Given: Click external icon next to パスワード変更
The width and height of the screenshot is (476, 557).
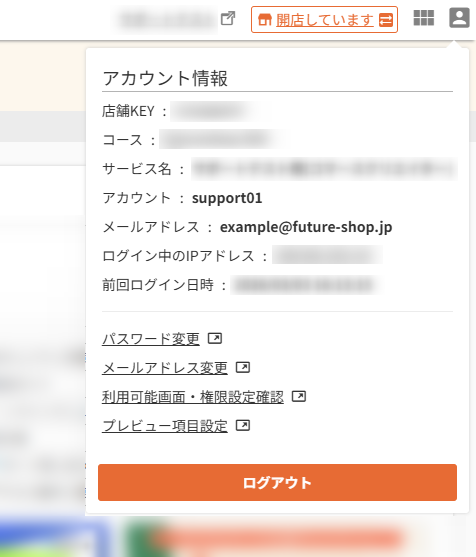Looking at the screenshot, I should (215, 338).
